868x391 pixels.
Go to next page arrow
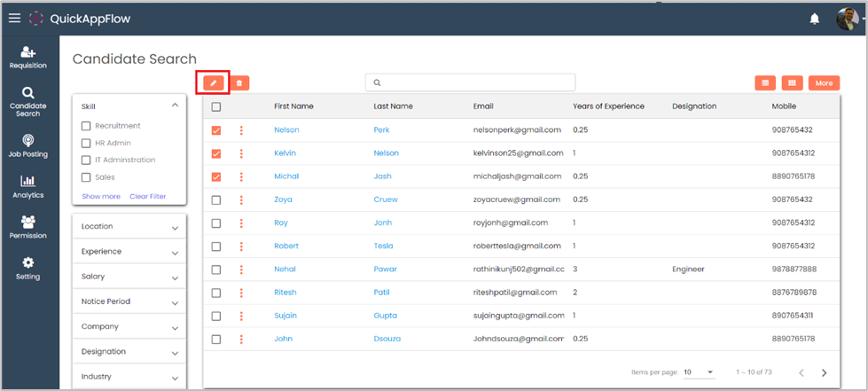(x=824, y=372)
